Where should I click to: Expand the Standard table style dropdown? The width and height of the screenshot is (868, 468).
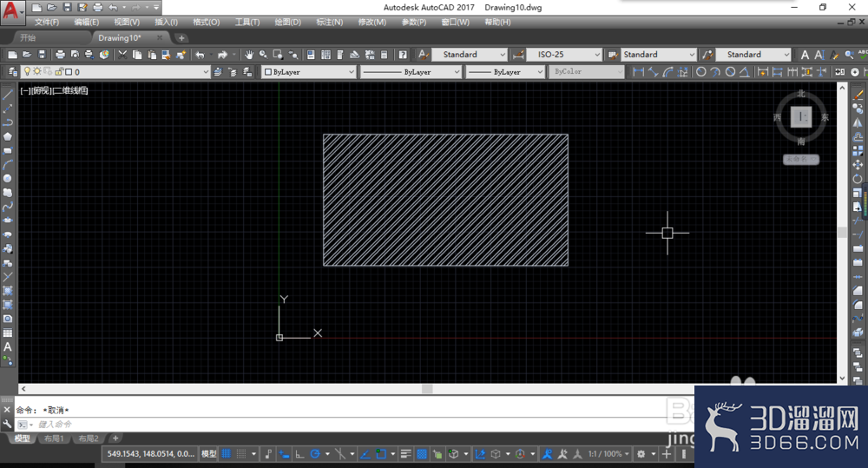(x=692, y=55)
